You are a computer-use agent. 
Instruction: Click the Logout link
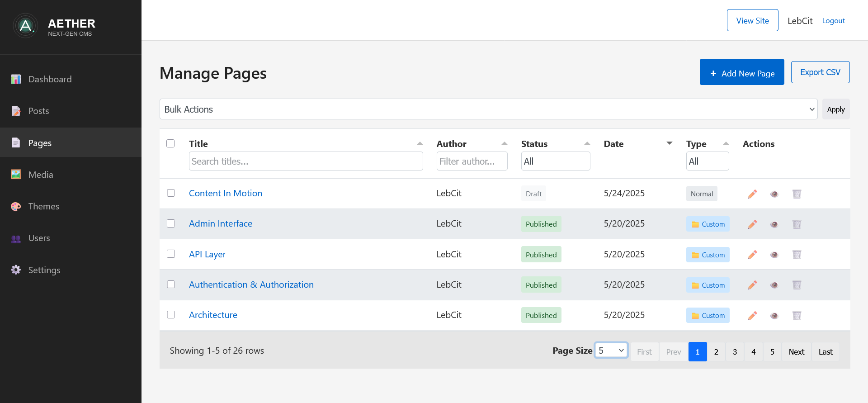(x=833, y=21)
